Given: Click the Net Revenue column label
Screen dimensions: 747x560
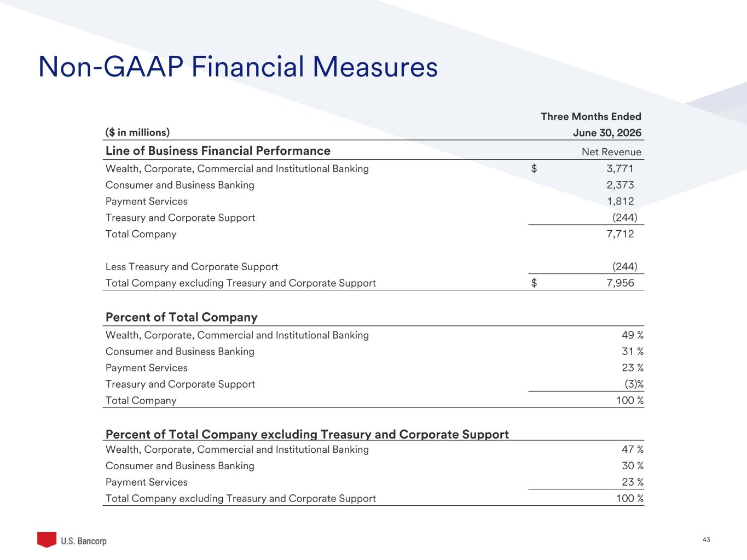Looking at the screenshot, I should (x=611, y=152).
